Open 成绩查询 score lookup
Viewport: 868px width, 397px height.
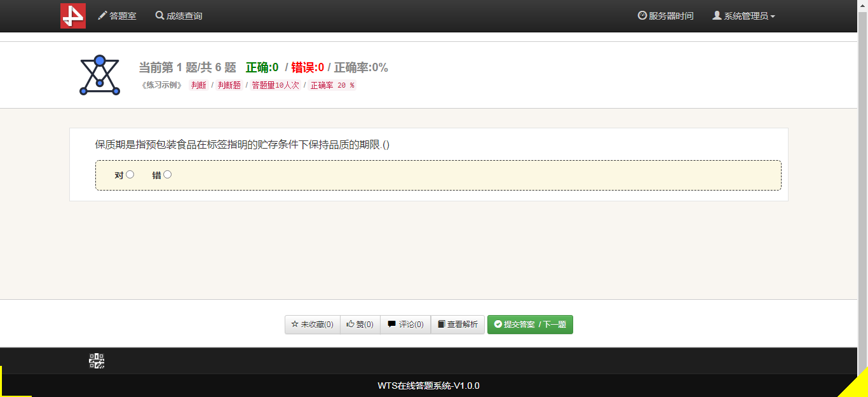[x=179, y=16]
